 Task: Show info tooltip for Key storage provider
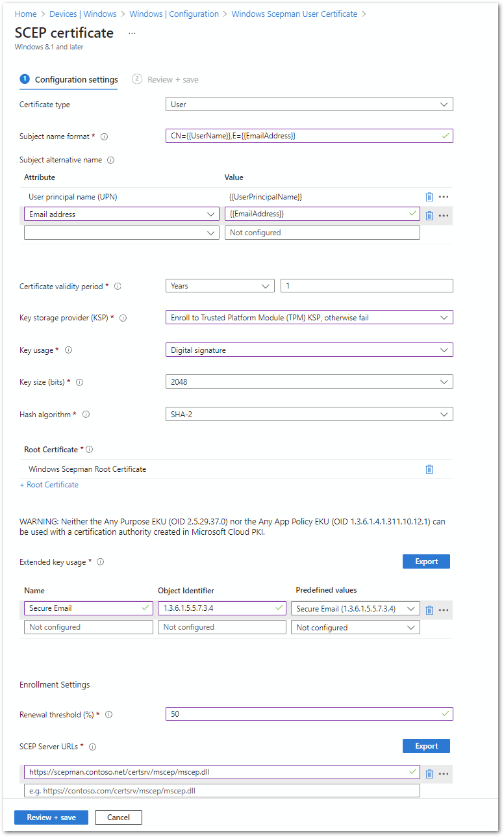(123, 318)
